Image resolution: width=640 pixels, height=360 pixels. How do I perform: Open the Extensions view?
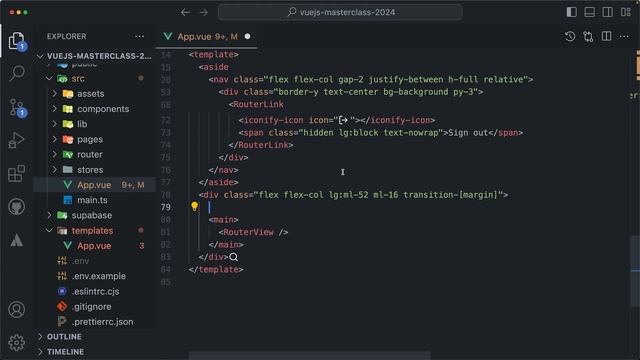[16, 173]
